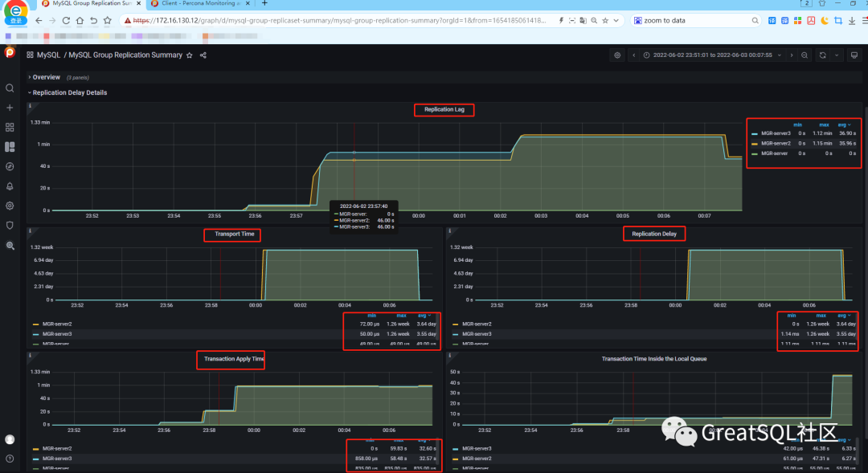Switch to Client - Percona Monitoring browser tab

pyautogui.click(x=200, y=3)
